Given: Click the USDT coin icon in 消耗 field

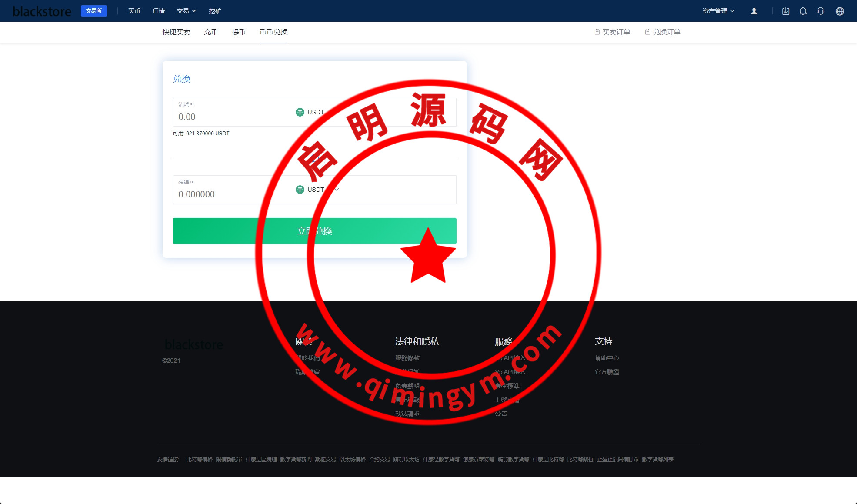Looking at the screenshot, I should coord(300,112).
